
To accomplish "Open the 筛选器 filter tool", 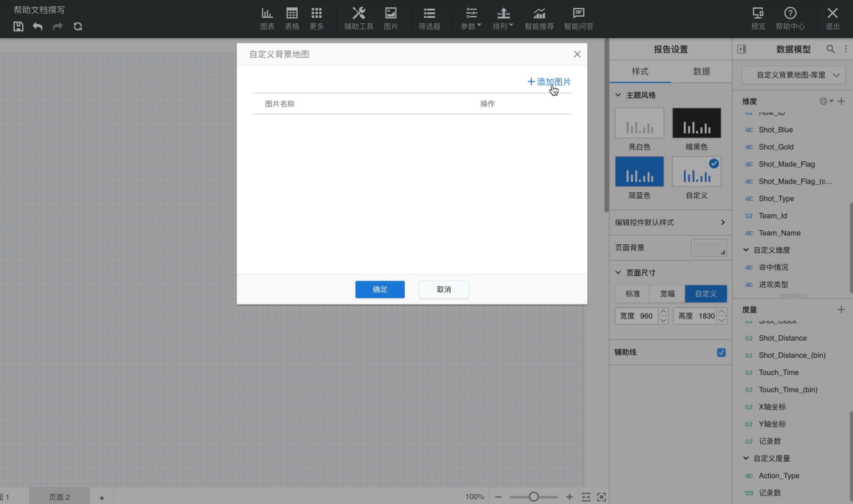I will (429, 18).
